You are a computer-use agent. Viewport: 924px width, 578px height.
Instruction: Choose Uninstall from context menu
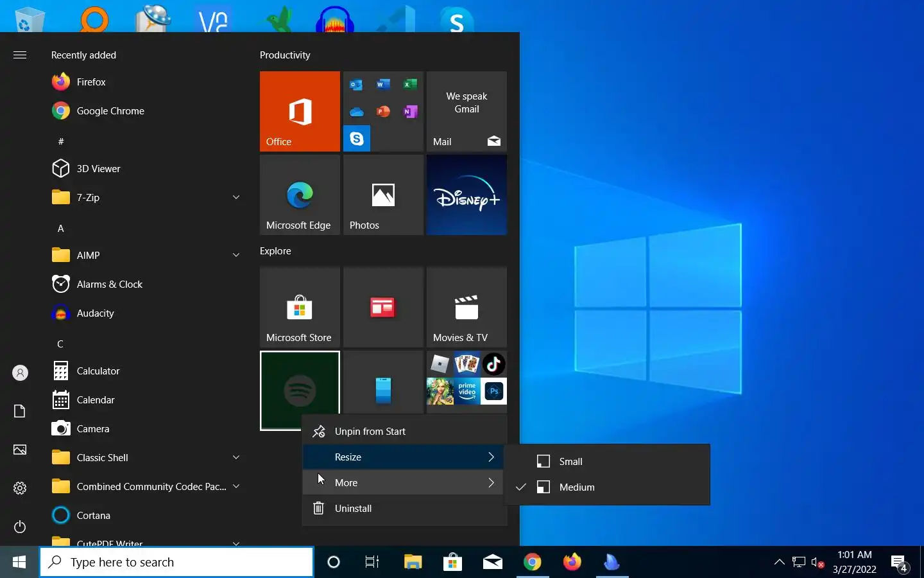(404, 508)
